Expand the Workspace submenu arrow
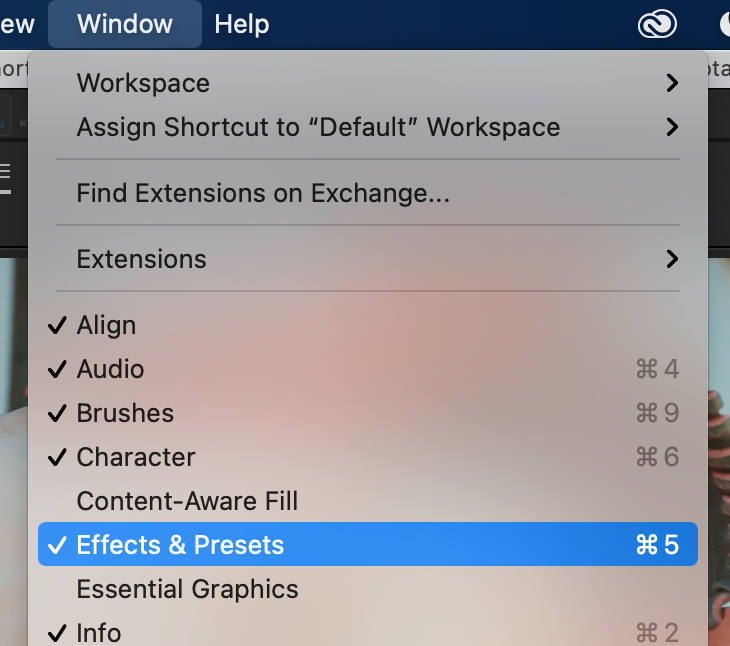 pos(672,83)
